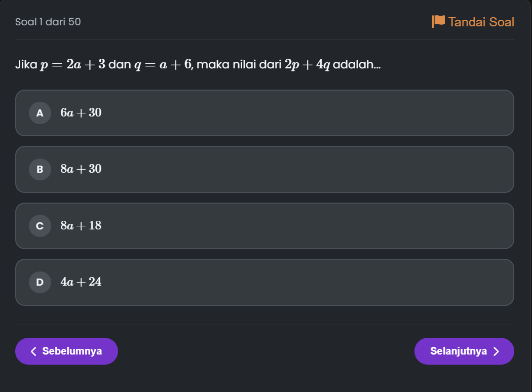Click empty area of option C card

tap(306, 226)
